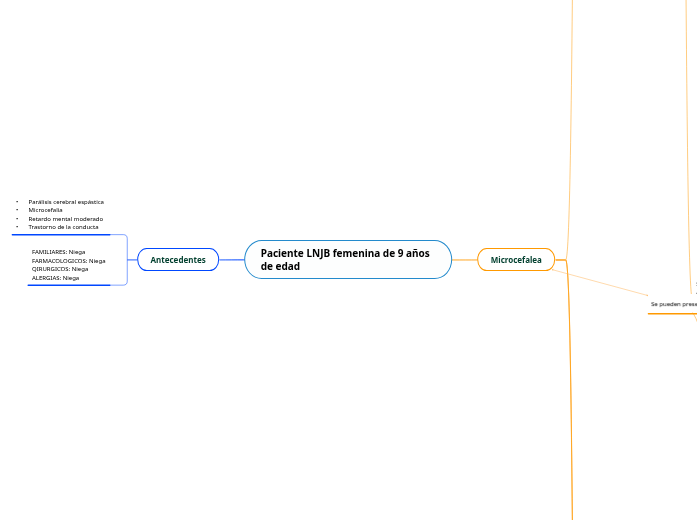The width and height of the screenshot is (697, 520).
Task: Click the connector between Antecedentes and central node
Action: click(231, 260)
